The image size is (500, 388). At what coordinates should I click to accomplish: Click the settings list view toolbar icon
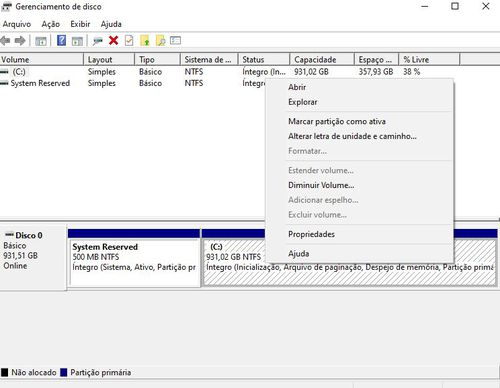175,41
